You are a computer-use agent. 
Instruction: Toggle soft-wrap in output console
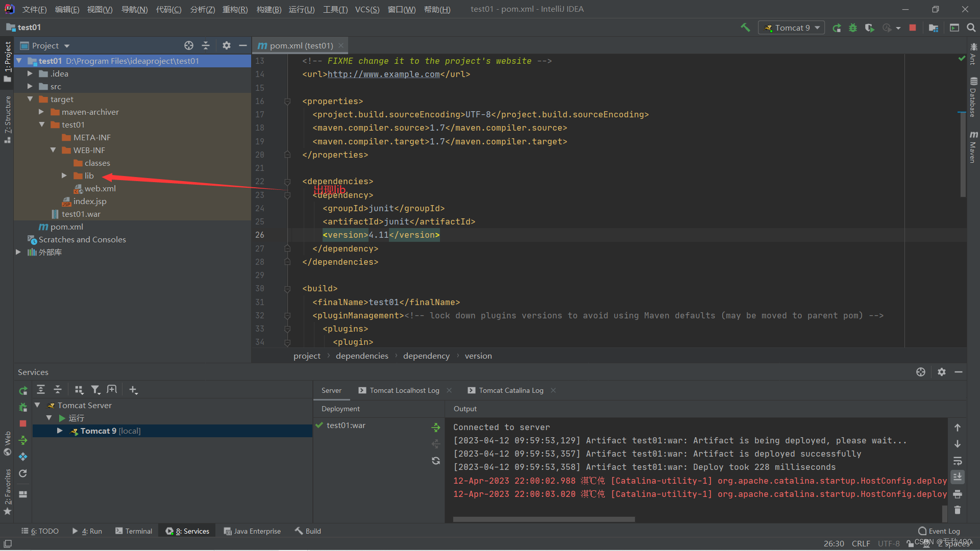958,461
